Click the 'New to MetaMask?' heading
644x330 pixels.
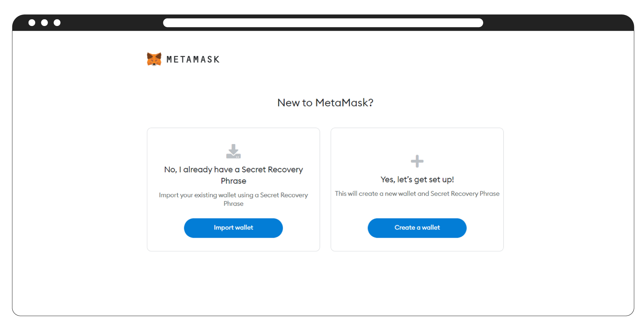[325, 102]
